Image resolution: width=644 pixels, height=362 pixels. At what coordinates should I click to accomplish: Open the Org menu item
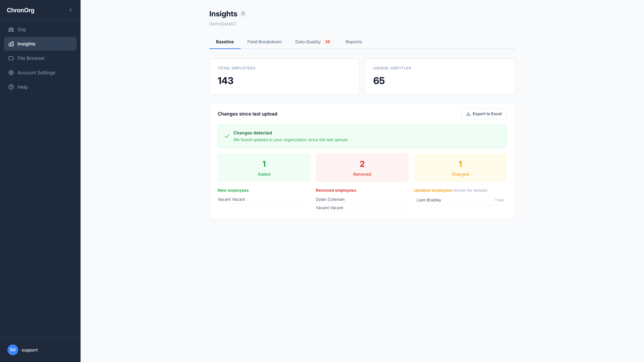click(40, 29)
